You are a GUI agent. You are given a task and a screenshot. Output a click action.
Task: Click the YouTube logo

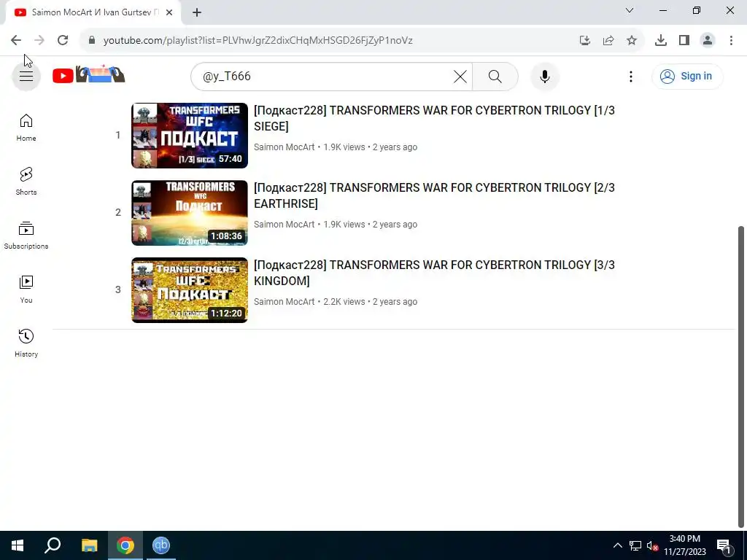(x=88, y=75)
